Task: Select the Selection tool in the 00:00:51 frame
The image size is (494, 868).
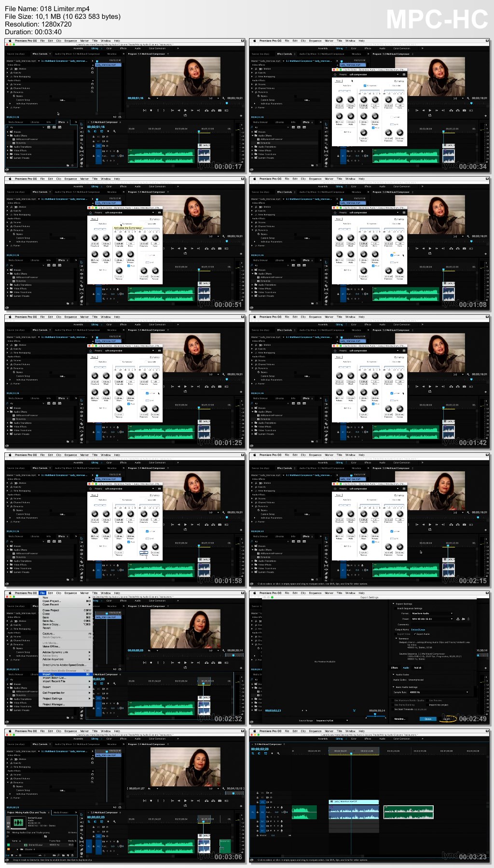Action: coord(82,262)
